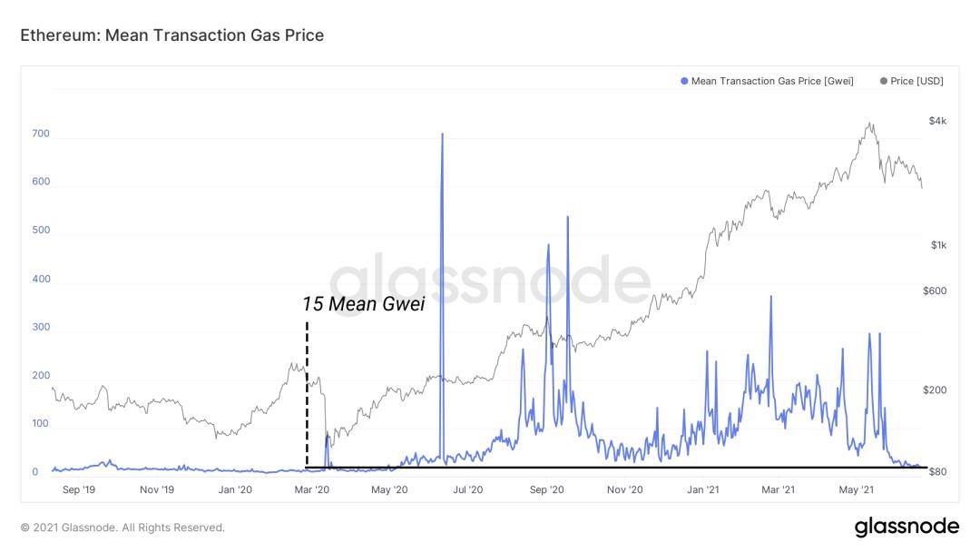This screenshot has width=980, height=552.
Task: Click the 700 Gwei spike peak near July '20
Action: pyautogui.click(x=443, y=133)
